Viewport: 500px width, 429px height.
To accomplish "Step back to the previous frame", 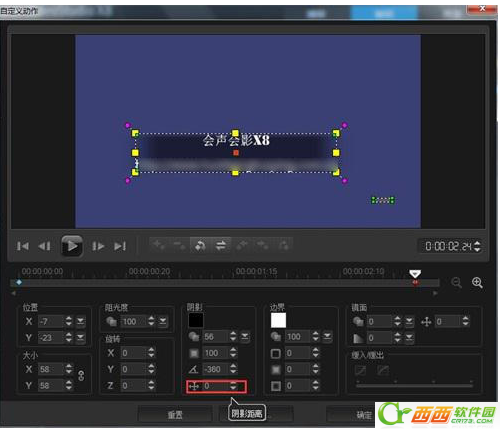I will (x=44, y=246).
